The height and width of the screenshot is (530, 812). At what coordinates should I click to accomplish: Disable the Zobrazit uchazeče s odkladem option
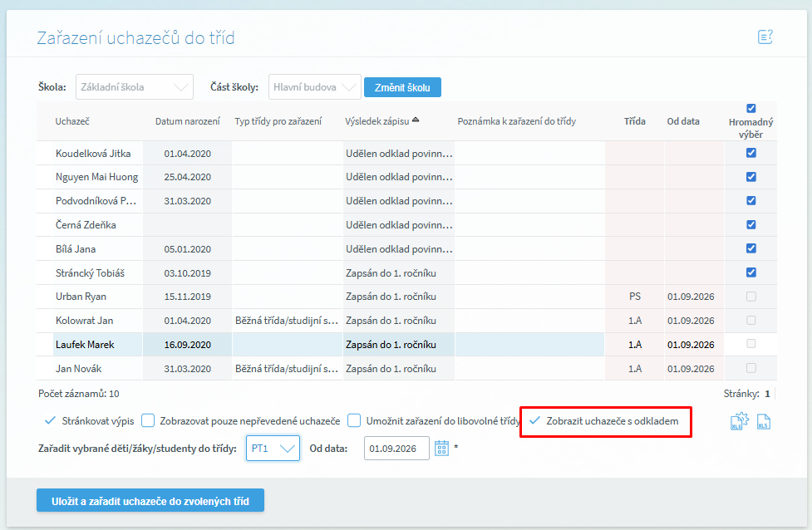(535, 421)
